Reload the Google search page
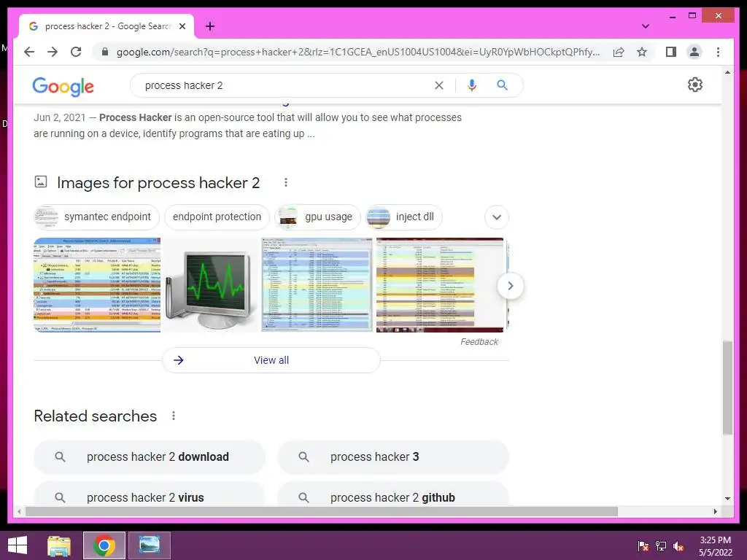This screenshot has width=747, height=560. pos(76,52)
